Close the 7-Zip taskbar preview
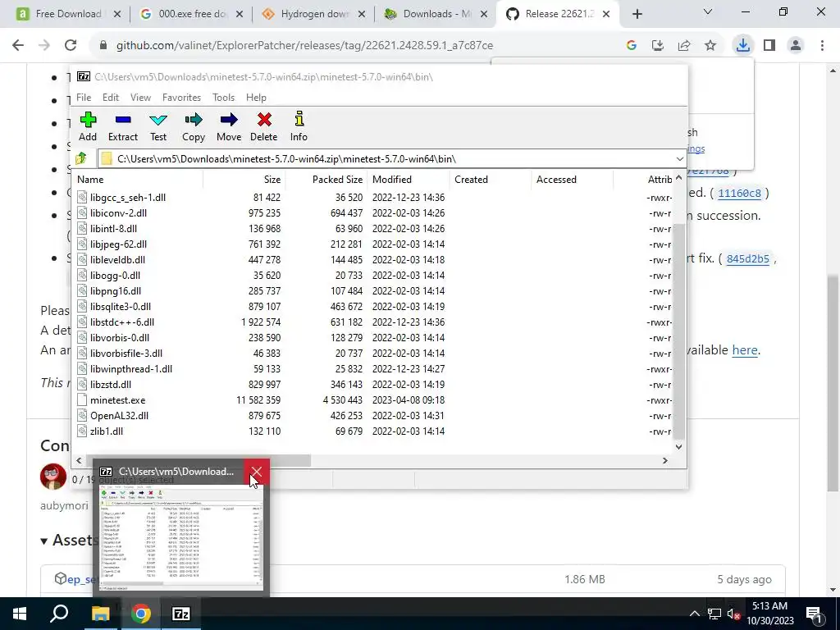The height and width of the screenshot is (630, 840). (256, 472)
